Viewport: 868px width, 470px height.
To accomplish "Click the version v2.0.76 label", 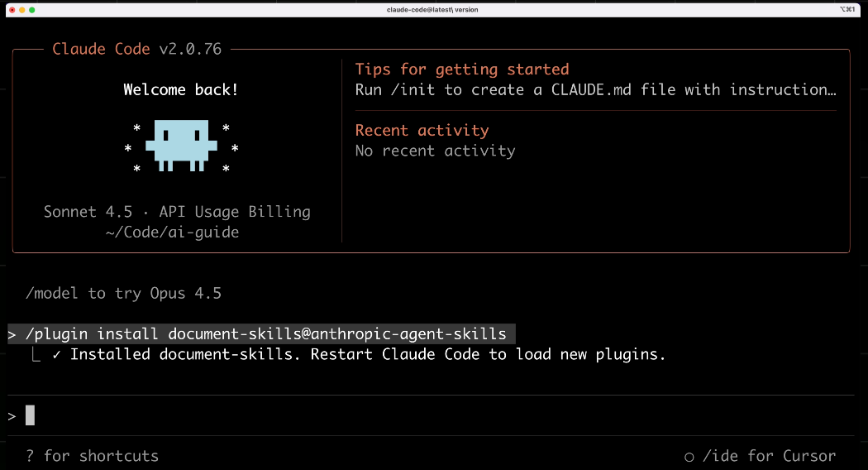I will pos(190,49).
